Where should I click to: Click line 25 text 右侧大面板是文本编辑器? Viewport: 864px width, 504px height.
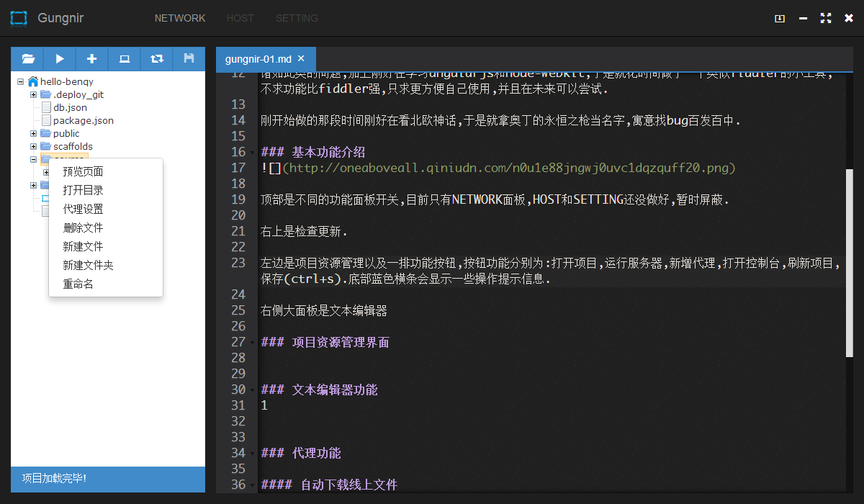pyautogui.click(x=324, y=310)
